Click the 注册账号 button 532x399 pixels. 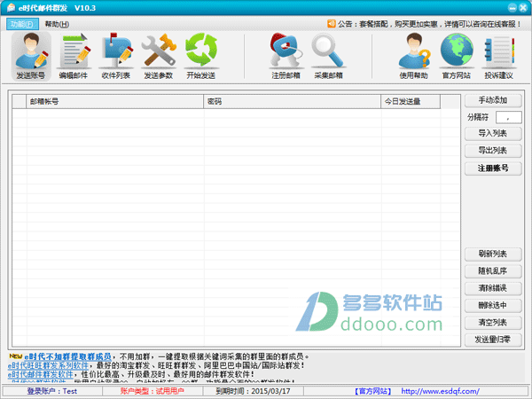(493, 168)
